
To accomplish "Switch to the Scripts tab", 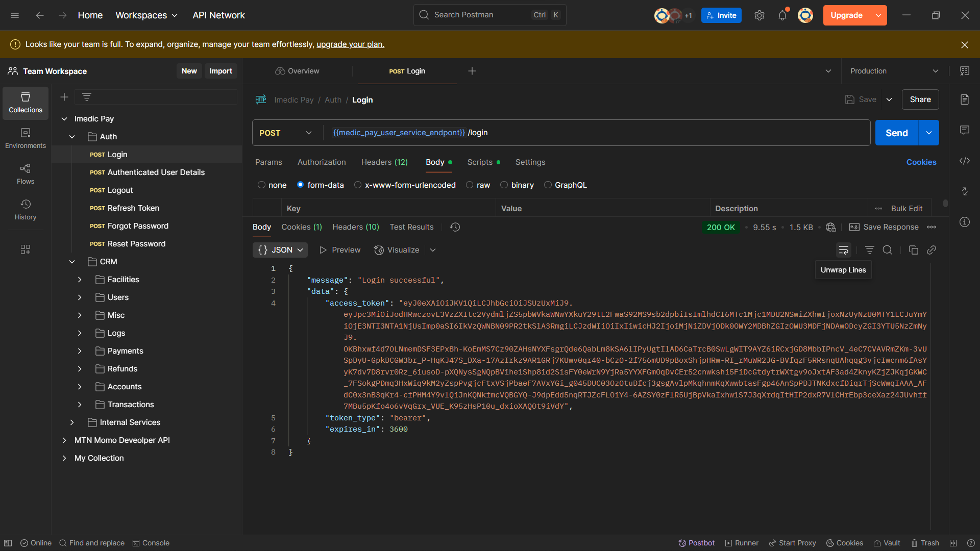I will (484, 162).
